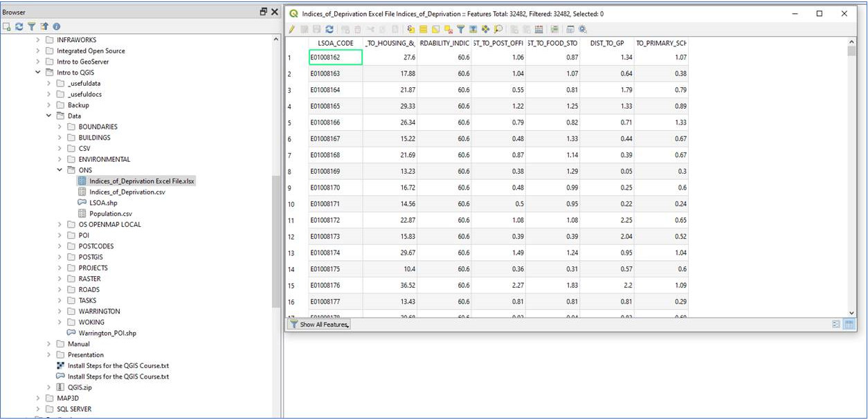The width and height of the screenshot is (868, 420).
Task: Click the cell containing E01008170
Action: tap(336, 188)
